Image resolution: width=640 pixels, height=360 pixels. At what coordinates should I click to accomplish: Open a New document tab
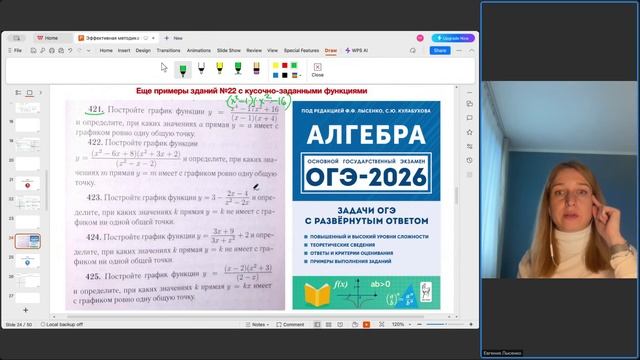click(x=174, y=38)
